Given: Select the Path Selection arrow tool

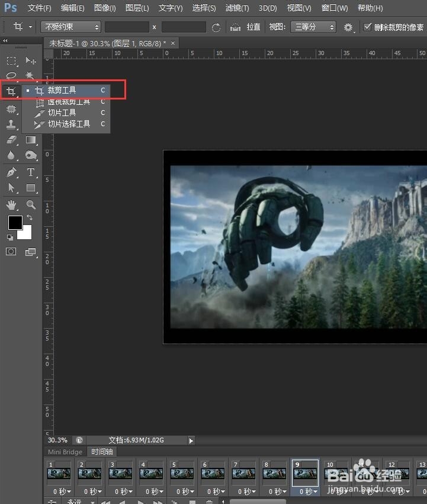Looking at the screenshot, I should pyautogui.click(x=11, y=188).
